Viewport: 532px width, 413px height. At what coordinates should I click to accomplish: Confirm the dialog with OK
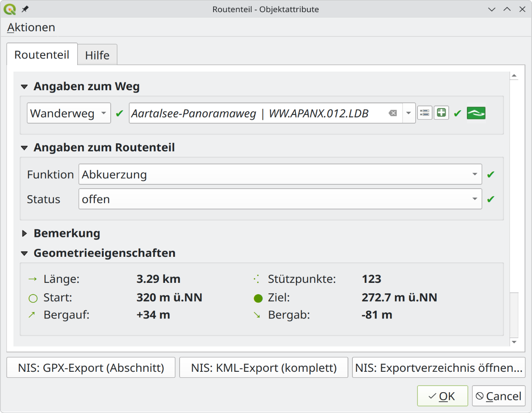tap(443, 396)
